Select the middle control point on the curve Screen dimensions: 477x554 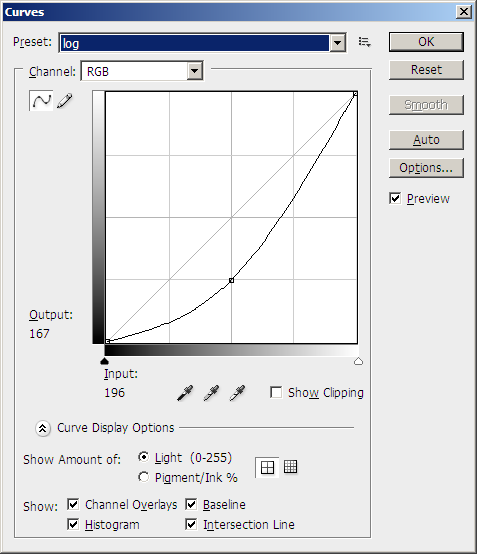click(x=231, y=280)
